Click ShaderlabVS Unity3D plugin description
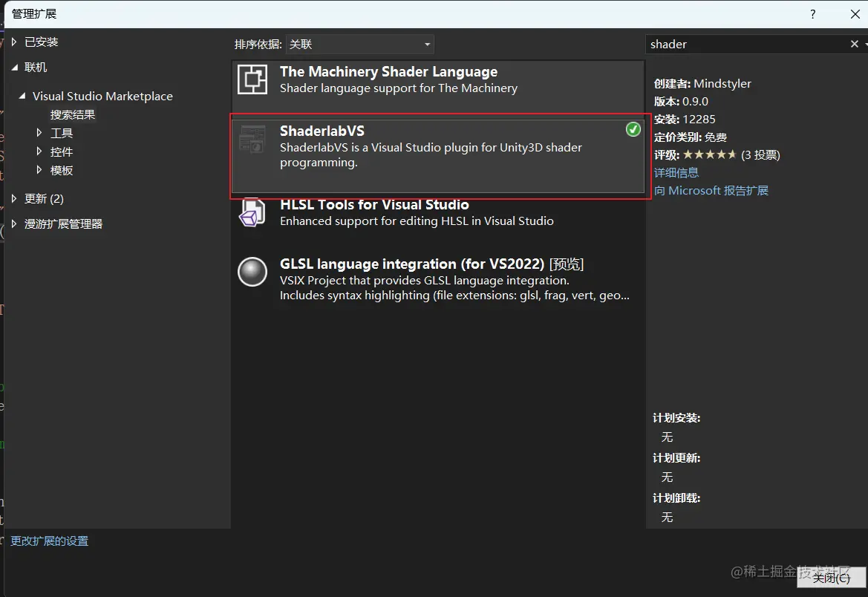The width and height of the screenshot is (868, 597). coord(431,155)
